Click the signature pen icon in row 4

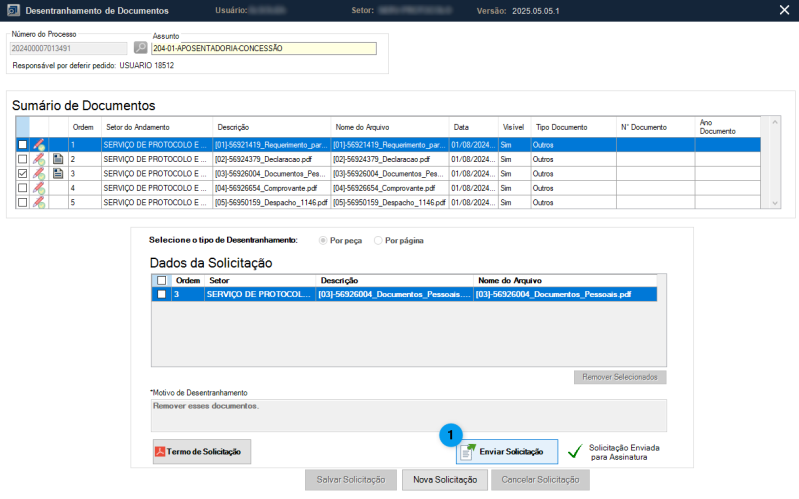[39, 188]
